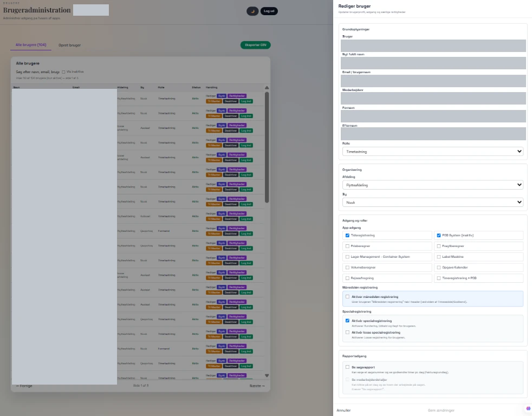
Task: Switch to the Alle brugere (104) tab
Action: pyautogui.click(x=31, y=45)
